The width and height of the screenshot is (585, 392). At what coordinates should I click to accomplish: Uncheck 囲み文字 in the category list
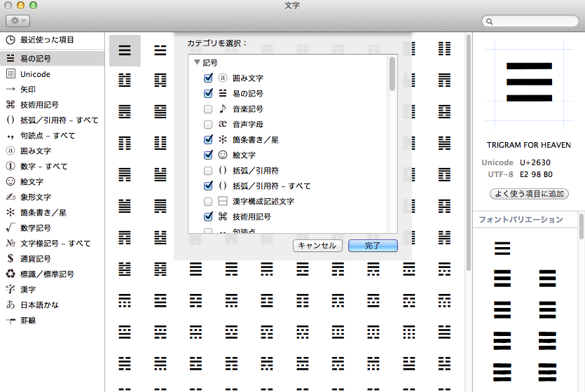click(x=208, y=78)
